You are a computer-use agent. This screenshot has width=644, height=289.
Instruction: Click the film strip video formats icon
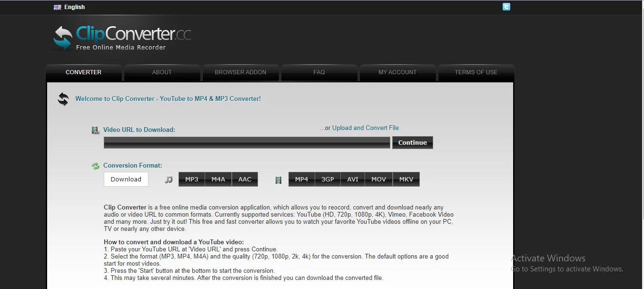pyautogui.click(x=278, y=180)
